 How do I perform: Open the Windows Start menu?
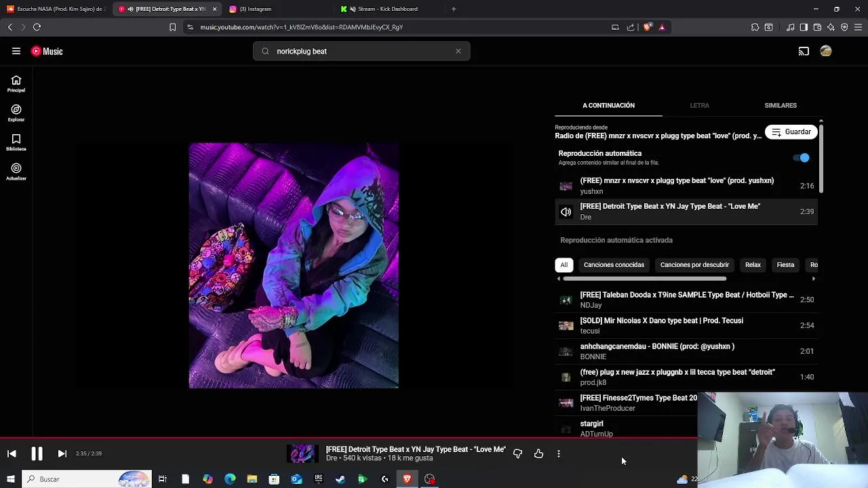10,479
